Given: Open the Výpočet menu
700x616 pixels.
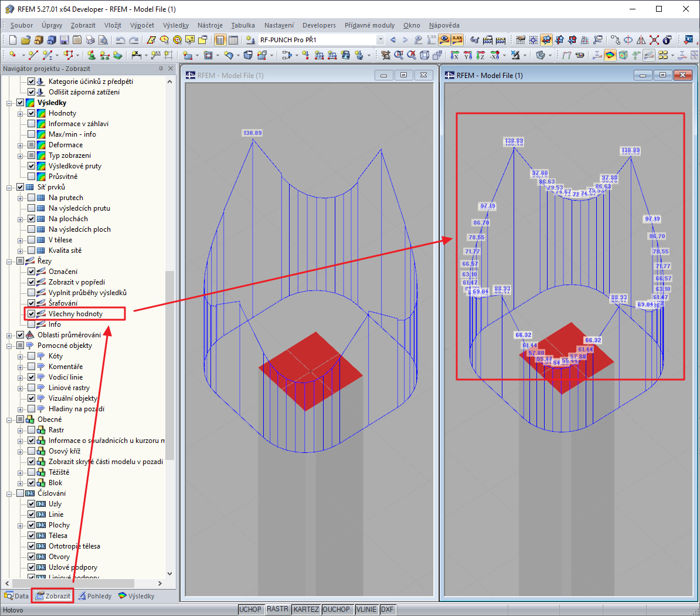Looking at the screenshot, I should click(x=142, y=25).
